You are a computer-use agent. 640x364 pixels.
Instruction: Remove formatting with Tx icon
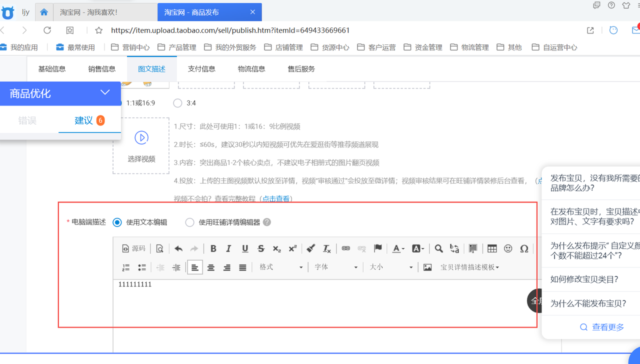[x=327, y=248]
